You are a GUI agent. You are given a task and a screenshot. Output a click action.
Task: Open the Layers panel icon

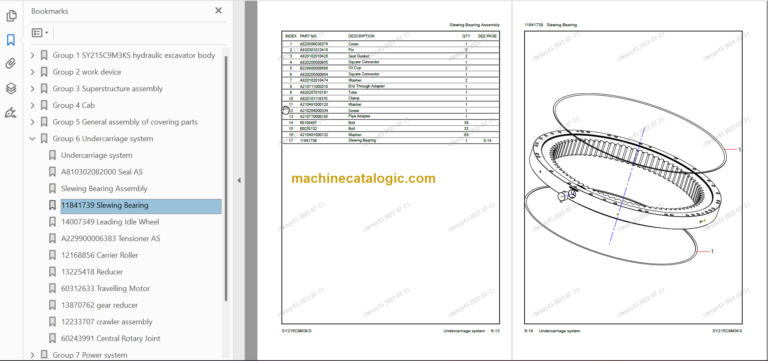click(x=11, y=88)
